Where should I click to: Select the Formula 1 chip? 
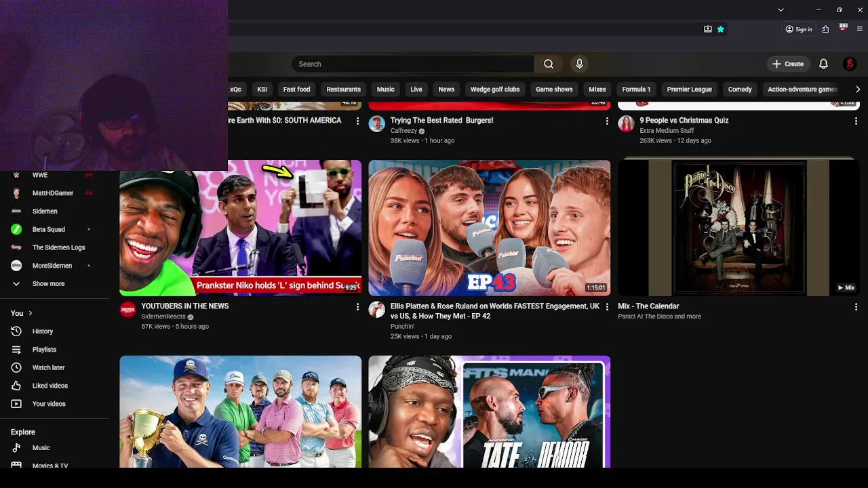(636, 89)
